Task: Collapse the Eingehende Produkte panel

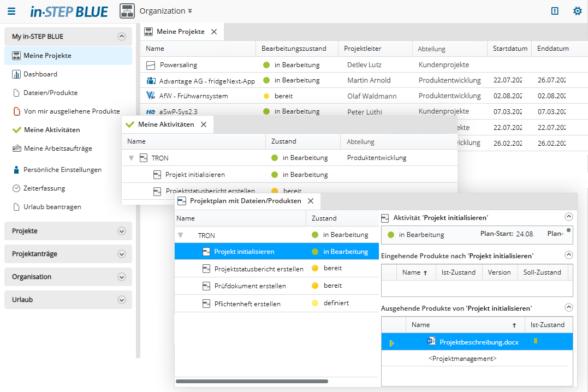Action: 568,255
